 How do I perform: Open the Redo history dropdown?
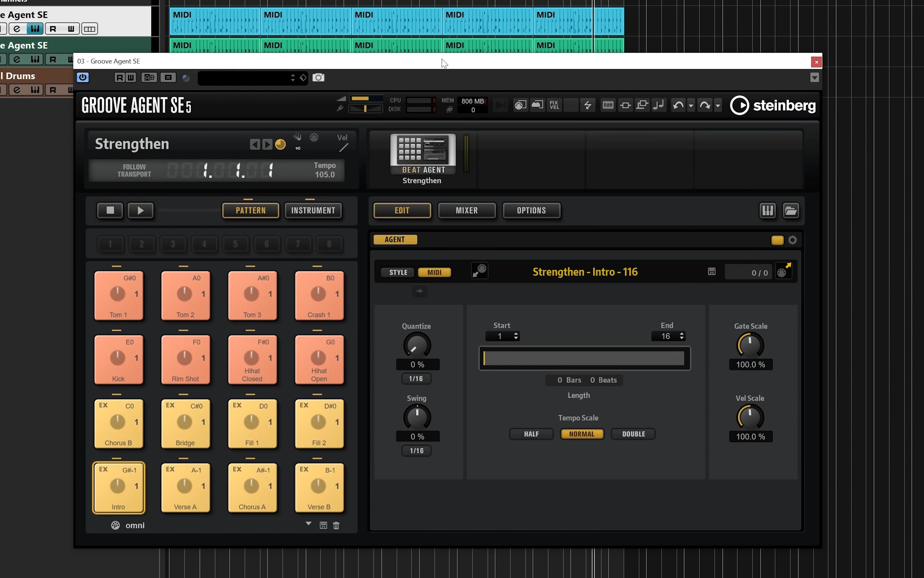718,105
